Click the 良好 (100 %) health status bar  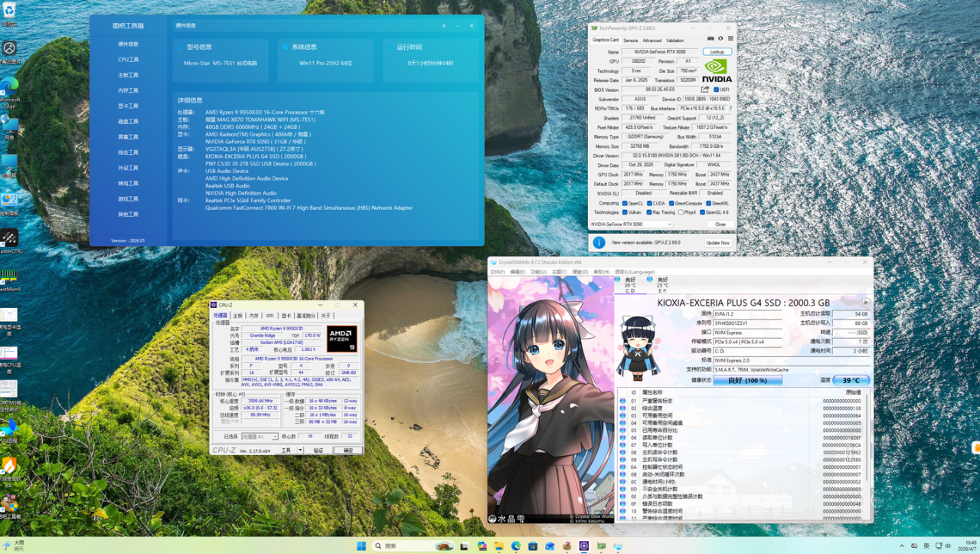[747, 380]
